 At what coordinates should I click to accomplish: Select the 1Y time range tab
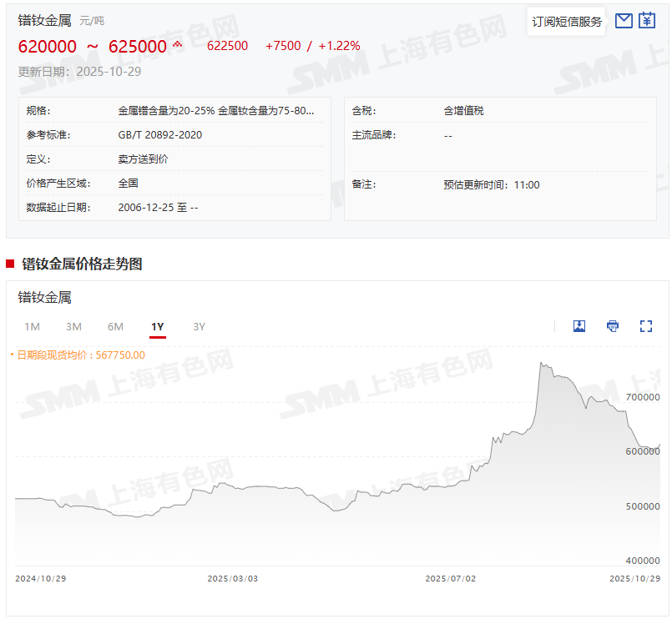coord(158,327)
